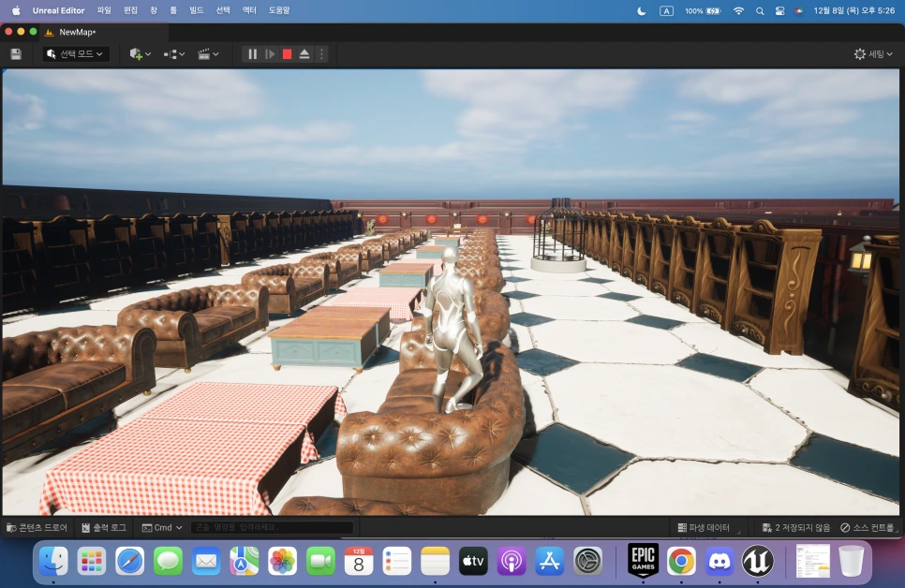Expand the Cmd console type dropdown
Image resolution: width=905 pixels, height=588 pixels.
click(x=162, y=527)
